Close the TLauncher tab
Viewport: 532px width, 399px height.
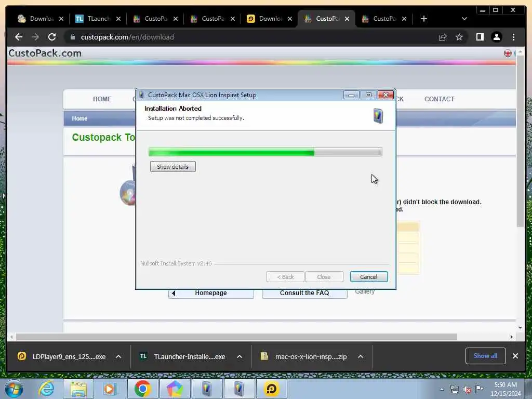coord(118,19)
